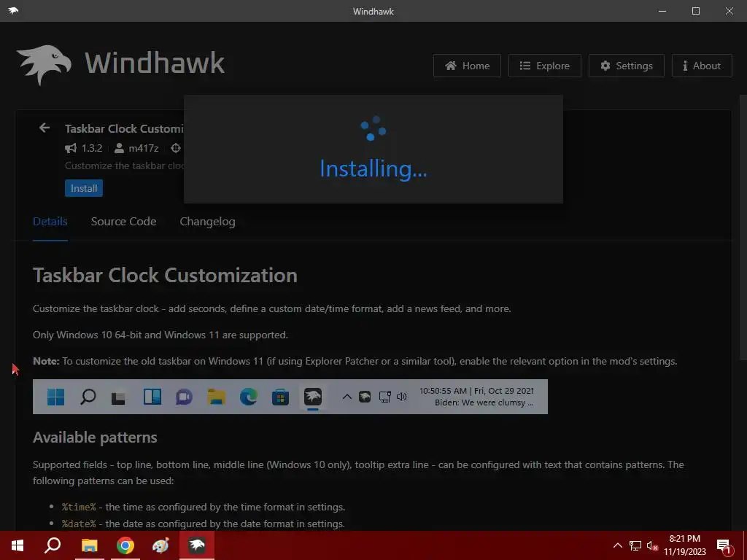Click the Installing... spinner dialog
The height and width of the screenshot is (560, 747).
[373, 149]
